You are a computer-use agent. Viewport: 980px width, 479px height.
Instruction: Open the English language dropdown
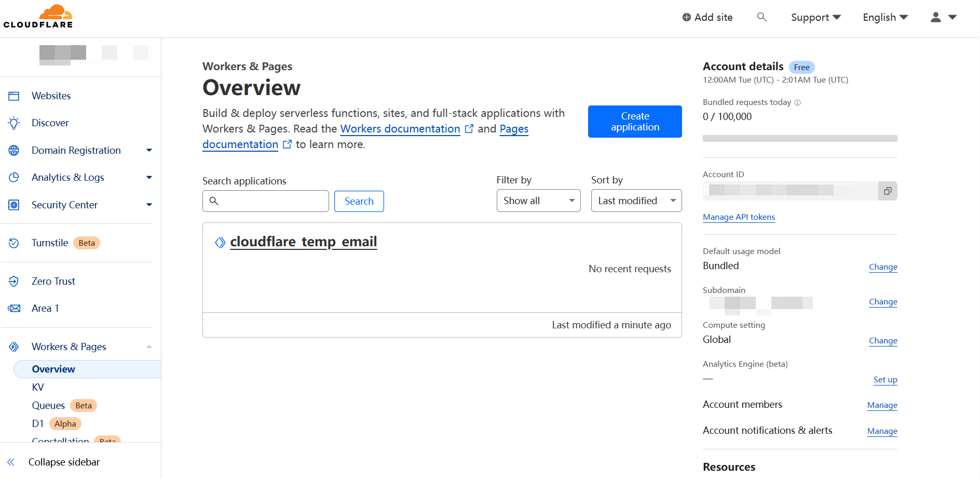[x=885, y=17]
